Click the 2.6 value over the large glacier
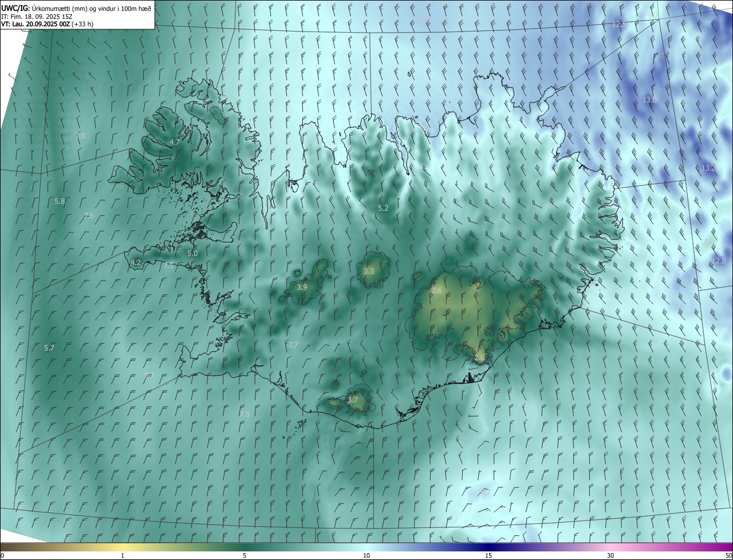Screen dimensions: 733x560 [436, 291]
